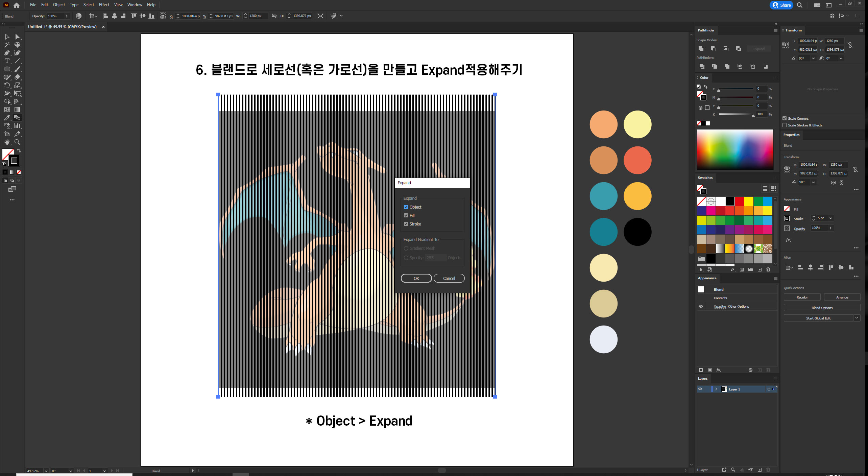Select the Properties panel tab

(791, 135)
